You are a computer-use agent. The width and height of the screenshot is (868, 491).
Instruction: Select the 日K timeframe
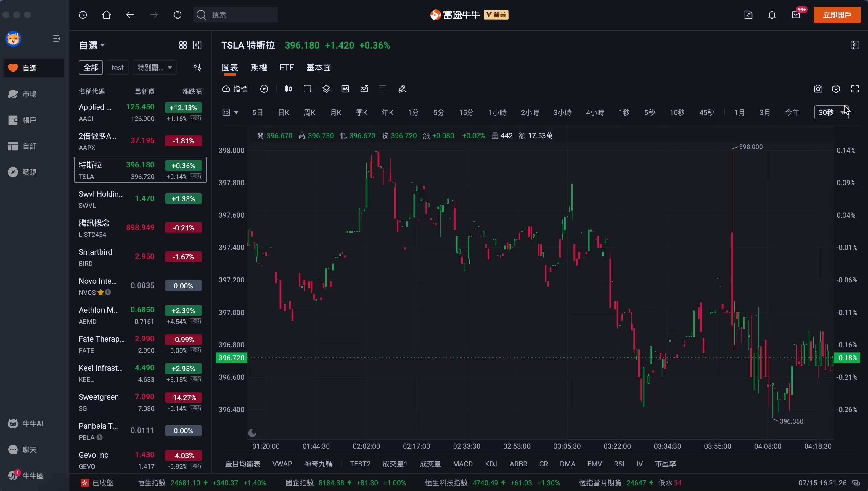284,113
